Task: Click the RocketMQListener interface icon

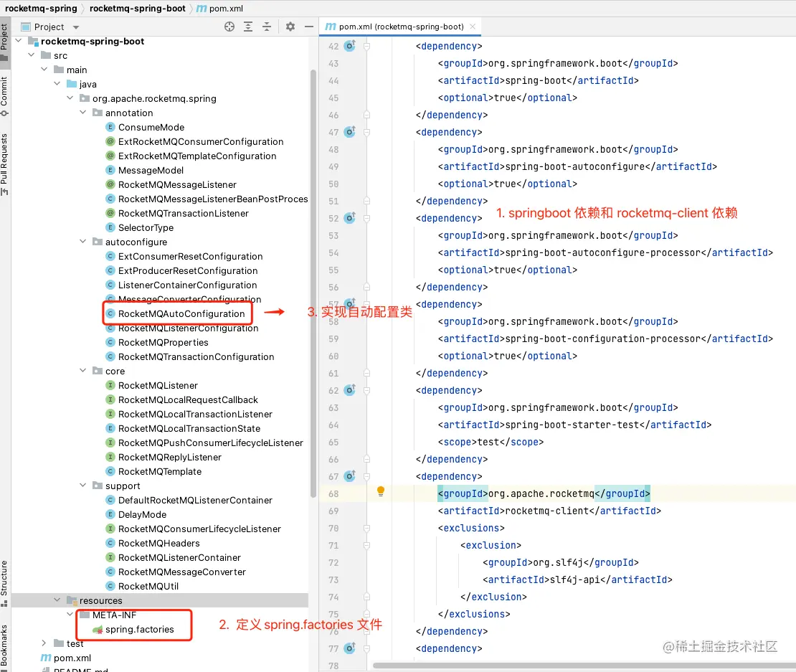Action: 110,385
